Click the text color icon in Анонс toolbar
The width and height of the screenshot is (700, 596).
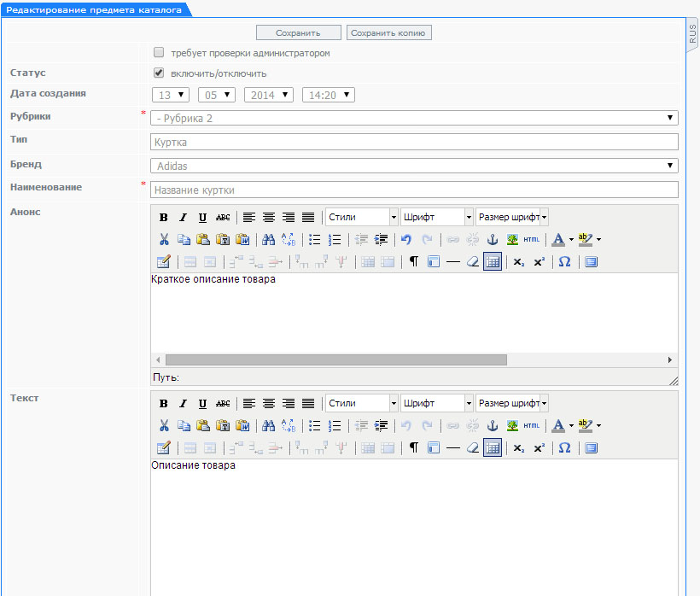pyautogui.click(x=557, y=240)
